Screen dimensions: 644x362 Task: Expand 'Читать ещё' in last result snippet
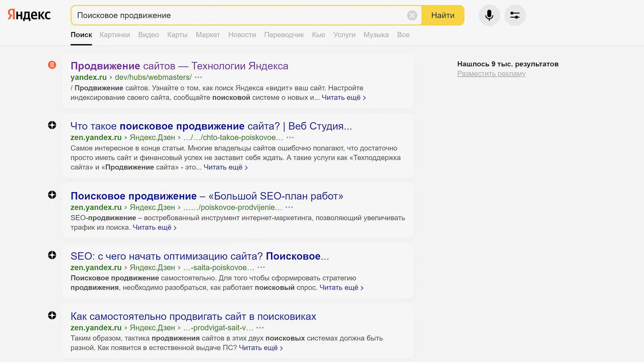[261, 348]
